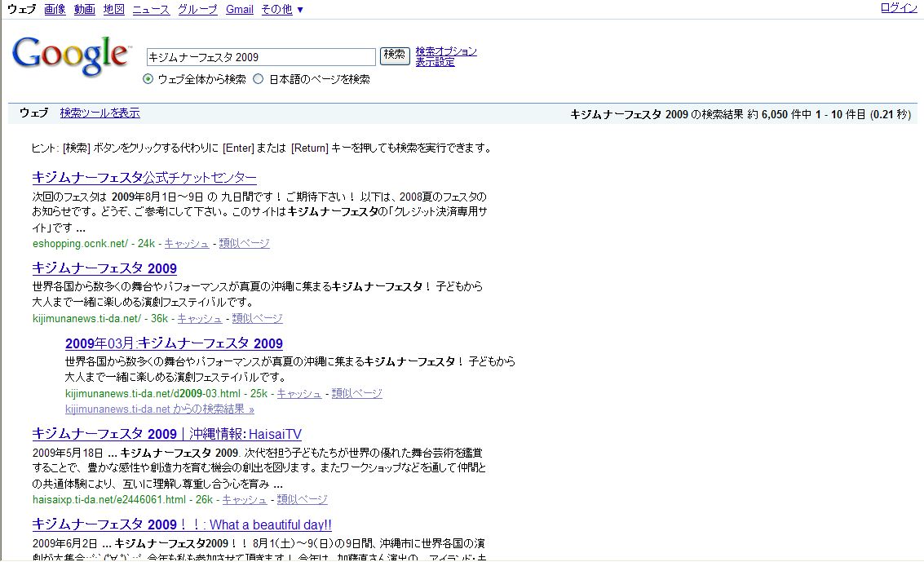Click the Google logo
924x562 pixels.
(x=71, y=56)
